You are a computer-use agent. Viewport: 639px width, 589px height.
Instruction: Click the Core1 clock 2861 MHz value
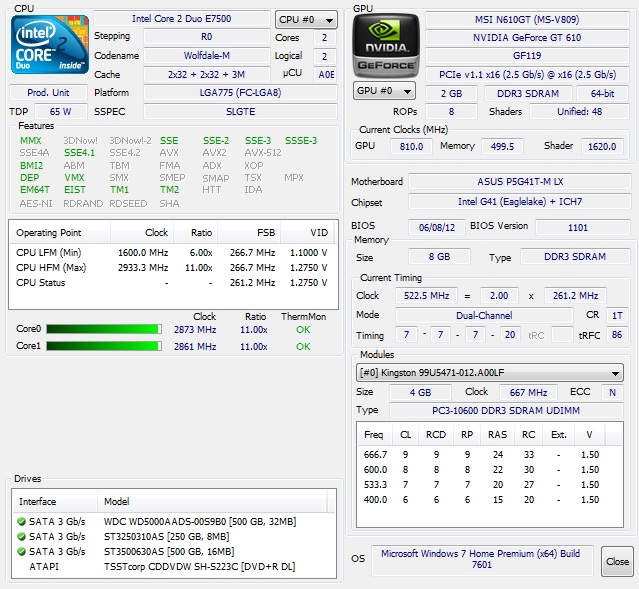pyautogui.click(x=195, y=346)
